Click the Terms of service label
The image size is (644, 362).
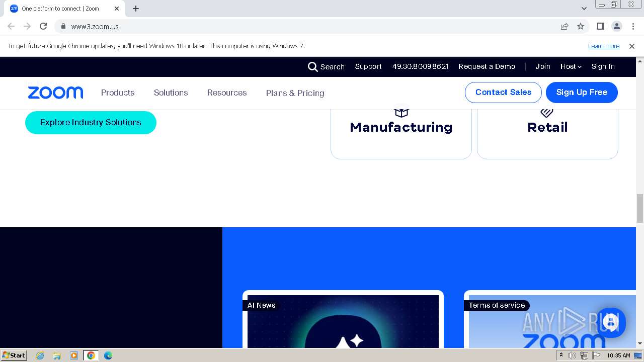coord(497,305)
